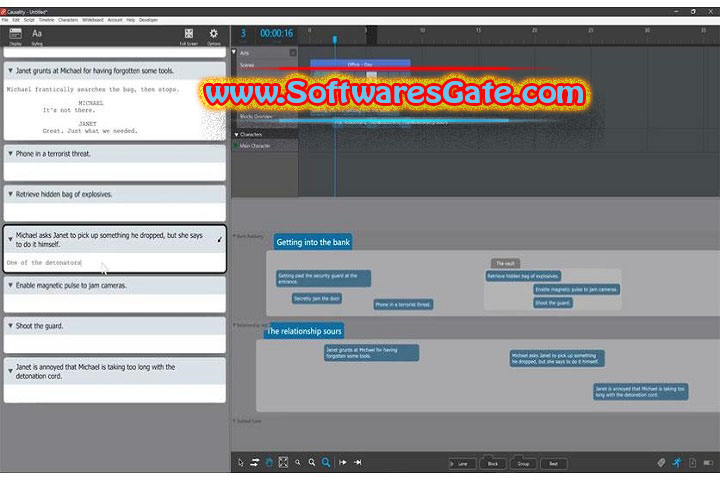This screenshot has width=720, height=480.
Task: Toggle the switch at bottom toolbar end
Action: pos(708,463)
